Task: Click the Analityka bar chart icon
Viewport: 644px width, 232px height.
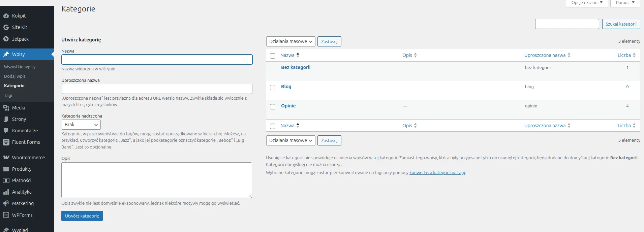Action: 6,192
